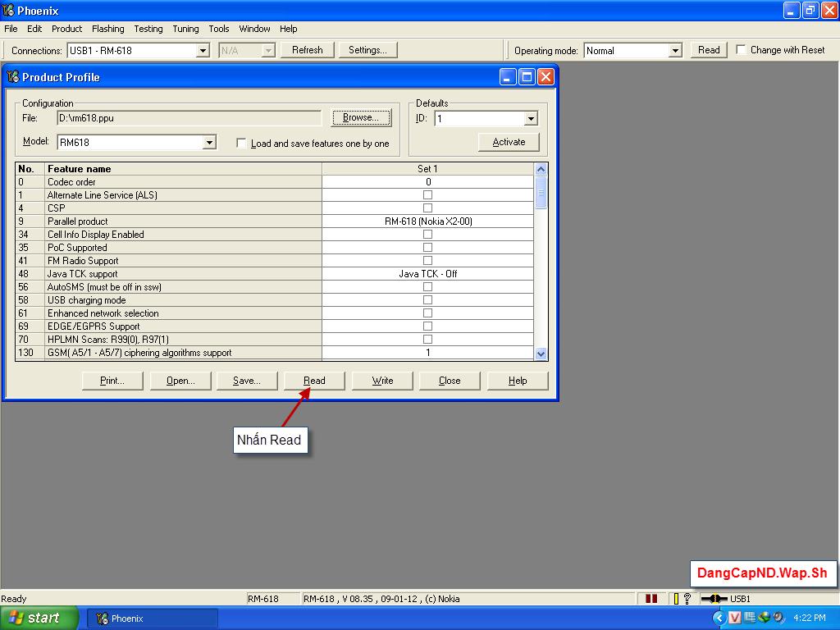This screenshot has width=840, height=630.
Task: Click the file path field D:\rm618.ppu
Action: tap(189, 118)
